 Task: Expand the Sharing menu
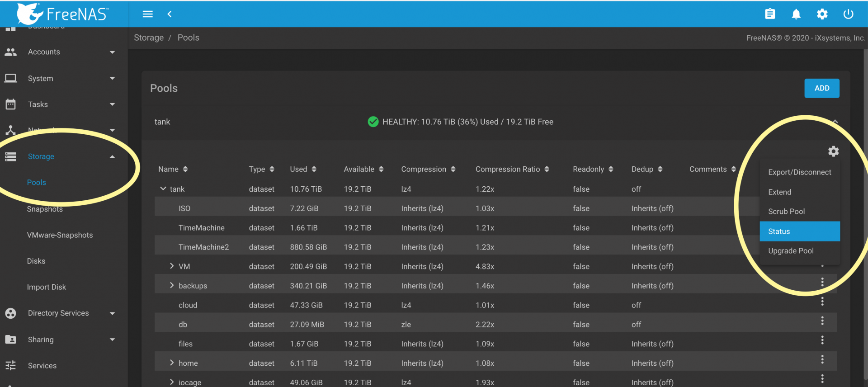click(112, 340)
